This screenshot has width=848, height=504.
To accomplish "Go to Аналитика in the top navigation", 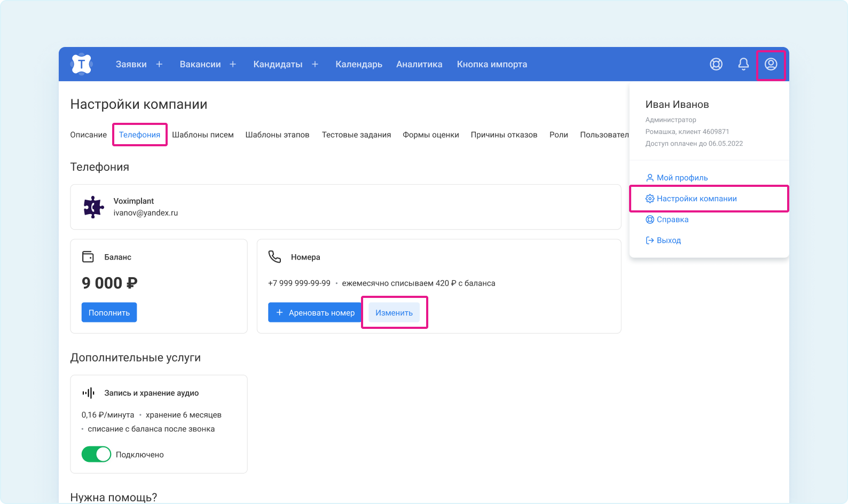I will [419, 64].
